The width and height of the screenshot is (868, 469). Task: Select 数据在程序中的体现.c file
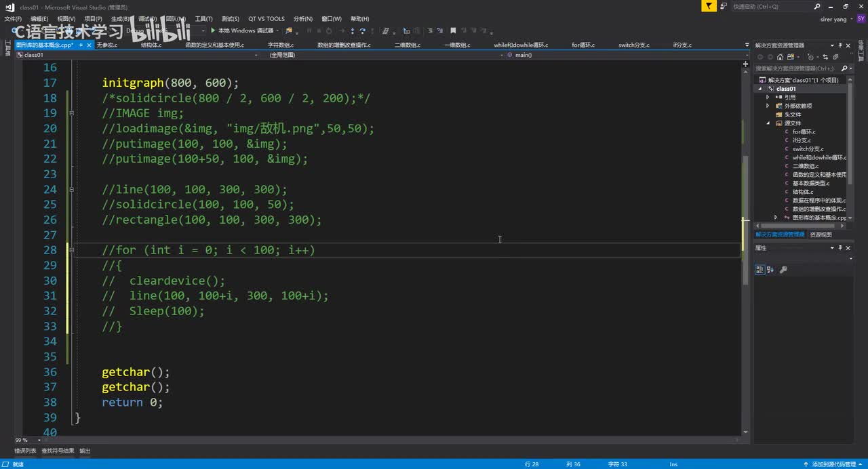pyautogui.click(x=818, y=201)
